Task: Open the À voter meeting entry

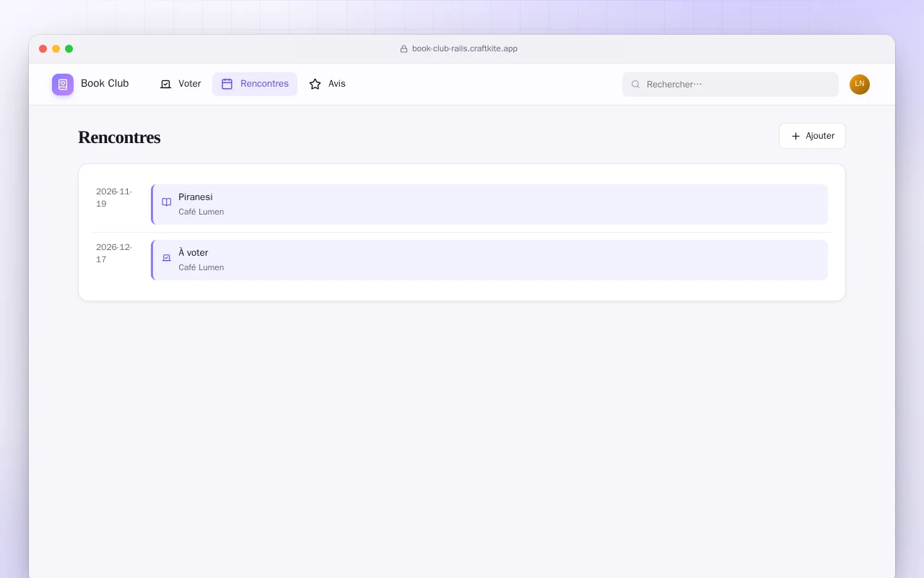Action: (489, 260)
